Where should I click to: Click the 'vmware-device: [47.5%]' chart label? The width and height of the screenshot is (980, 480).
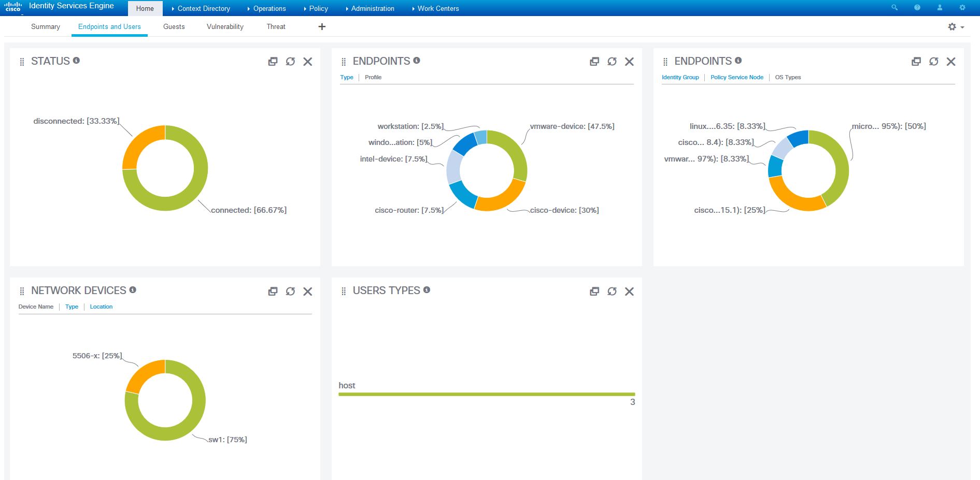[x=572, y=126]
